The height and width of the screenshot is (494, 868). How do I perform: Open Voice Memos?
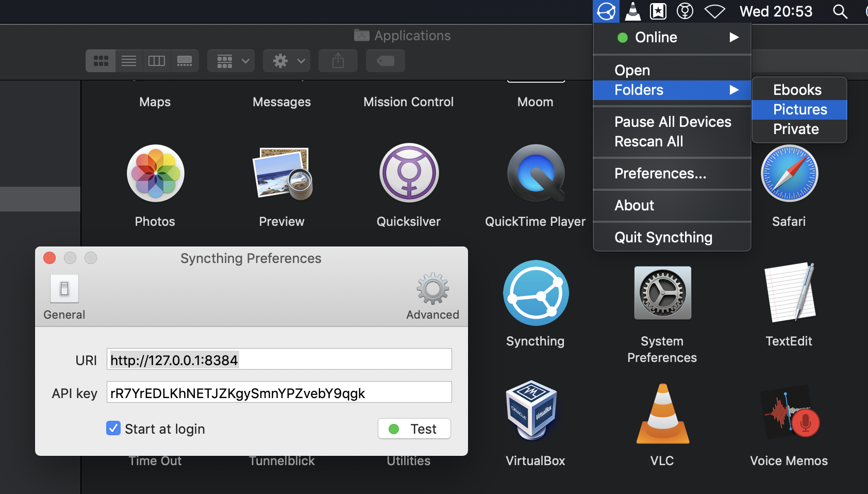coord(789,413)
